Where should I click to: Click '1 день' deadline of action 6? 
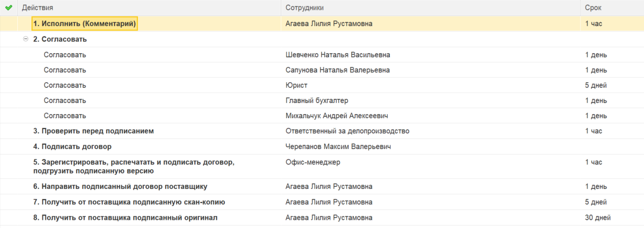pos(596,187)
